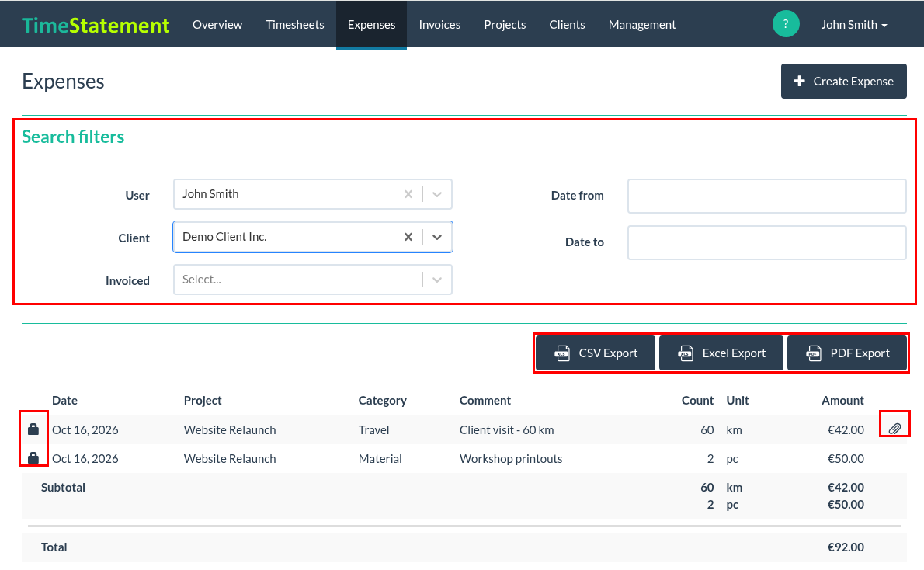Clear the Demo Client Inc. filter
Viewport: 924px width, 570px height.
coord(408,237)
